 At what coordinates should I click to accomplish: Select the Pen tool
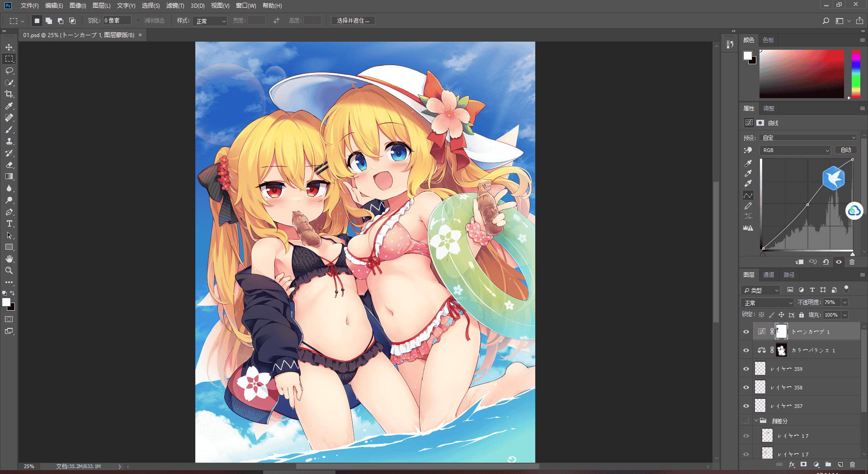click(x=9, y=212)
